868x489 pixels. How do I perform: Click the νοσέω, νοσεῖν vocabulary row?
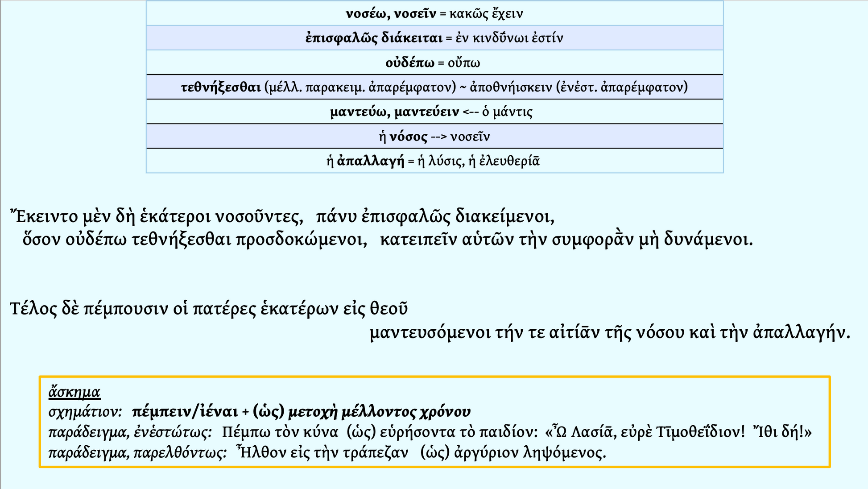pyautogui.click(x=434, y=14)
